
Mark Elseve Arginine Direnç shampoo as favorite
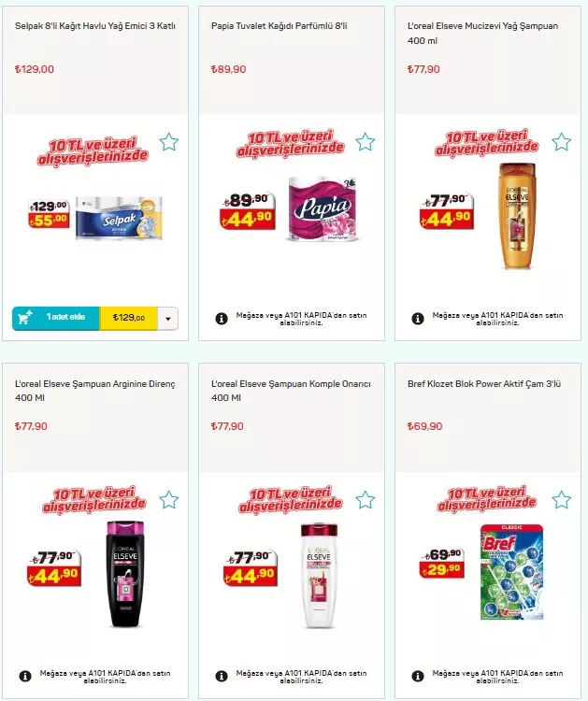(169, 500)
